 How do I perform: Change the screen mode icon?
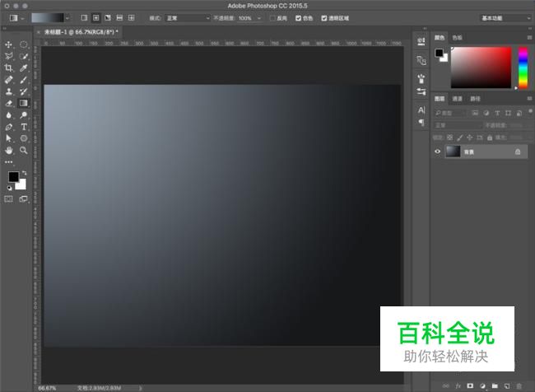coord(24,198)
